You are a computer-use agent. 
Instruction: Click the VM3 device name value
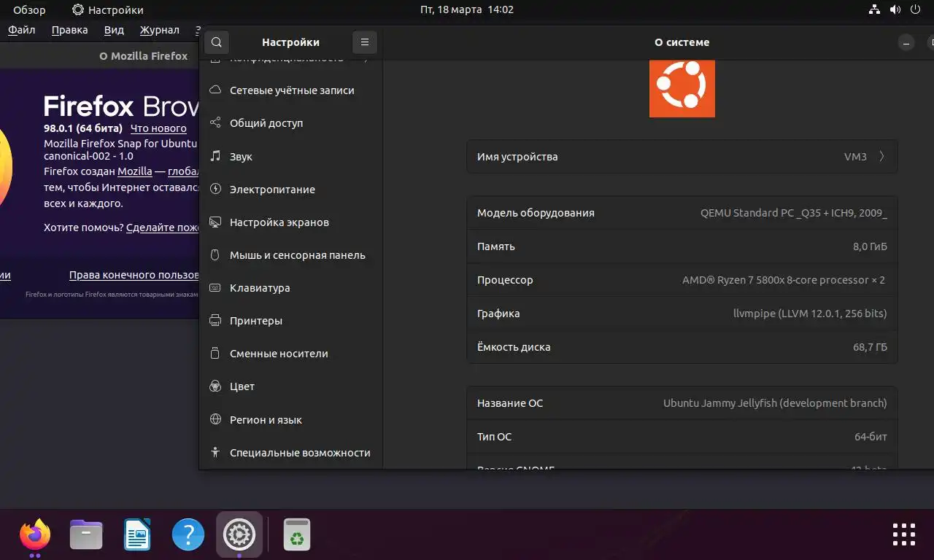pos(855,156)
